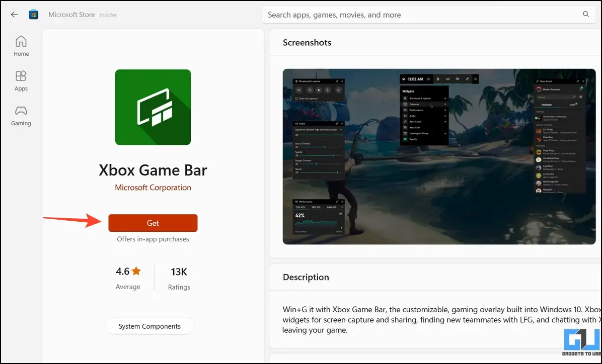Enlarge the Xbox Game Bar screenshot
The width and height of the screenshot is (602, 364).
pos(439,156)
